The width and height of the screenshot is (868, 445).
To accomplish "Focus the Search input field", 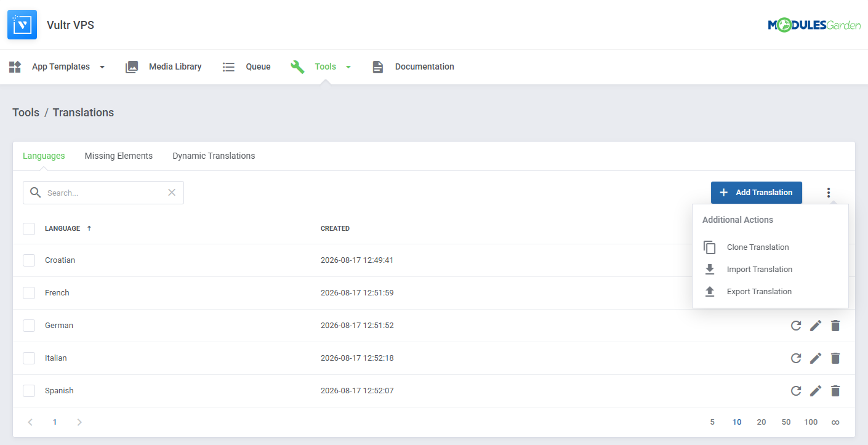I will 103,193.
